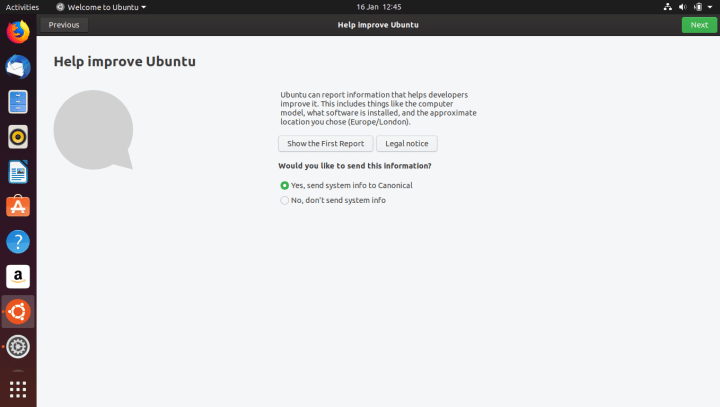Open LibreOffice Writer from dock
Viewport: 720px width, 407px height.
tap(18, 172)
